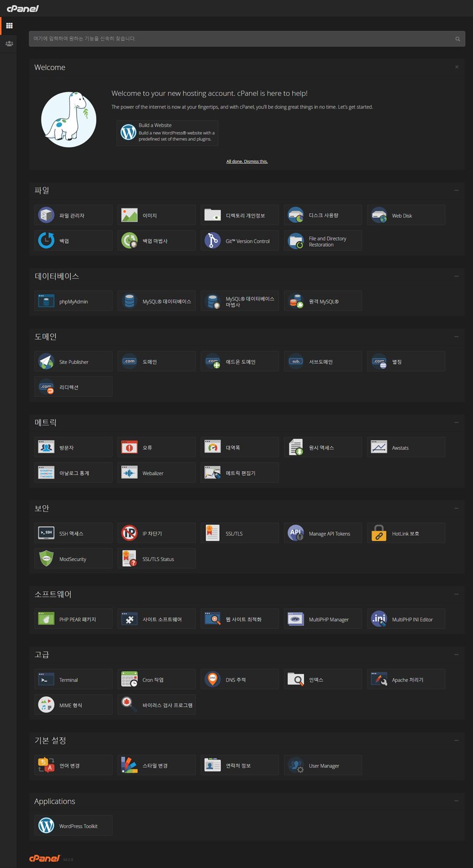Collapse the 소프트웨어 section
This screenshot has width=473, height=868.
click(456, 594)
